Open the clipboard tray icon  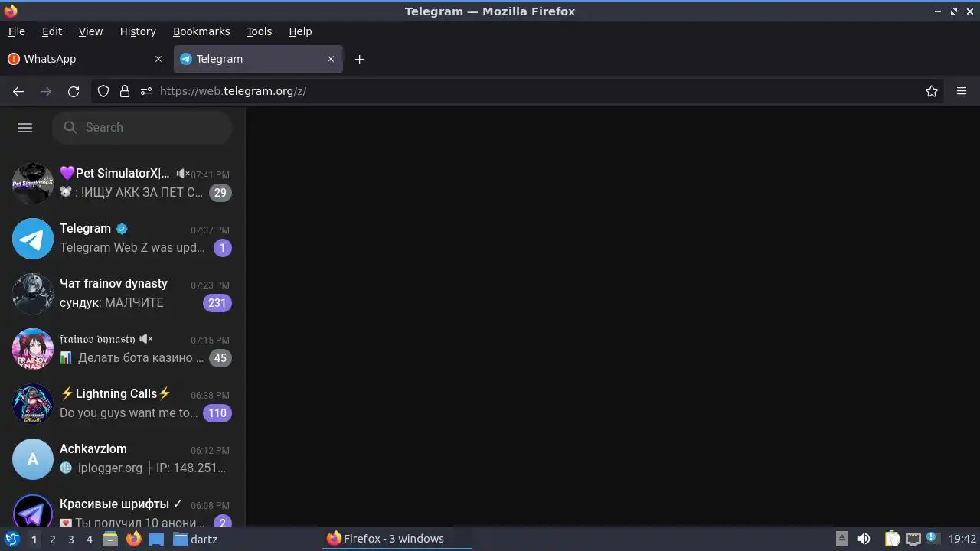point(893,539)
